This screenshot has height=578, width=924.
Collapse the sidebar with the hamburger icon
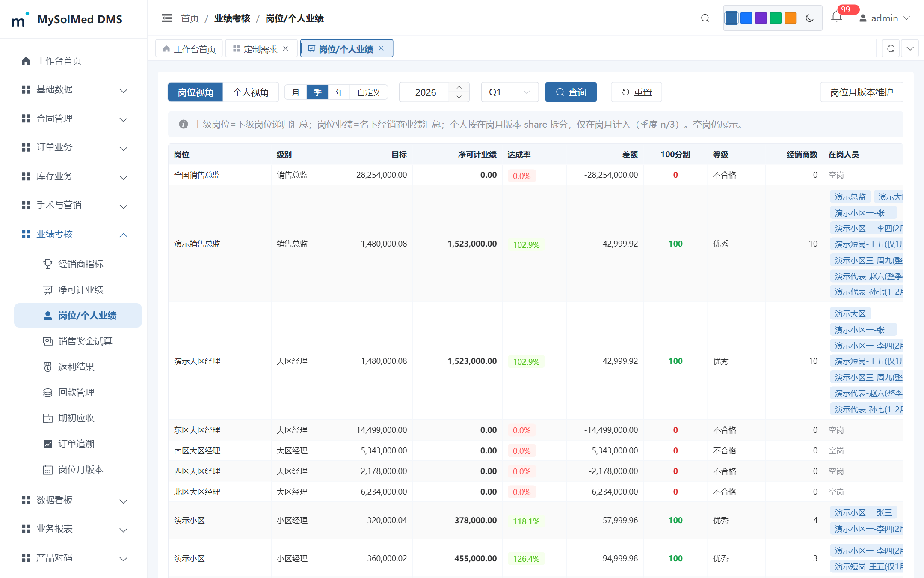click(167, 18)
